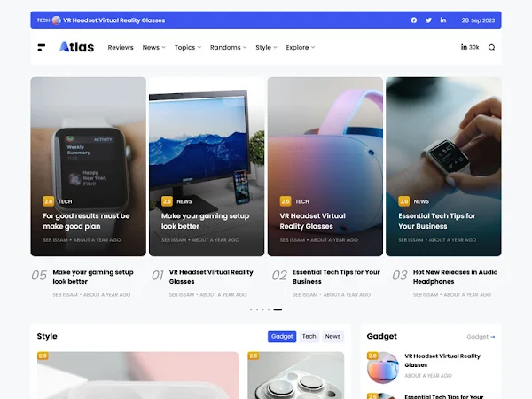Open the Facebook icon in top bar
Screen dimensions: 532x399
click(413, 20)
